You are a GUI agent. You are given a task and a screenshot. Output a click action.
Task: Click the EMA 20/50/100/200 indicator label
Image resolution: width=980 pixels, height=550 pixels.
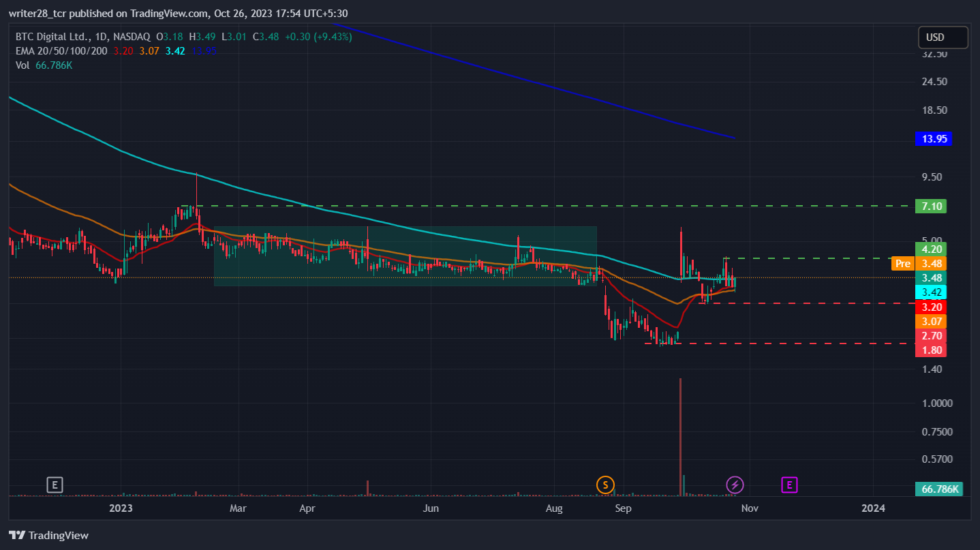tap(61, 50)
